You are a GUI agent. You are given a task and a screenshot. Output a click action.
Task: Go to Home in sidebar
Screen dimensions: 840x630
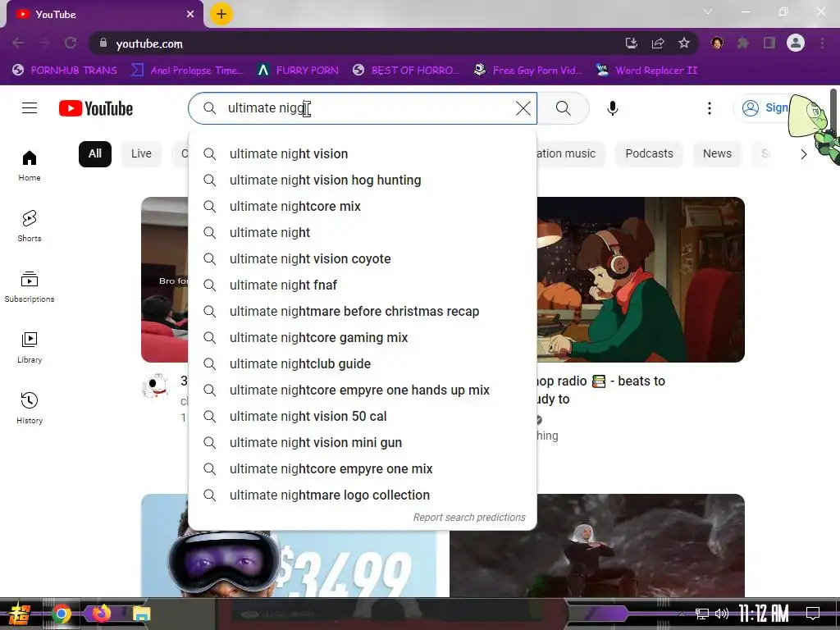[x=30, y=166]
